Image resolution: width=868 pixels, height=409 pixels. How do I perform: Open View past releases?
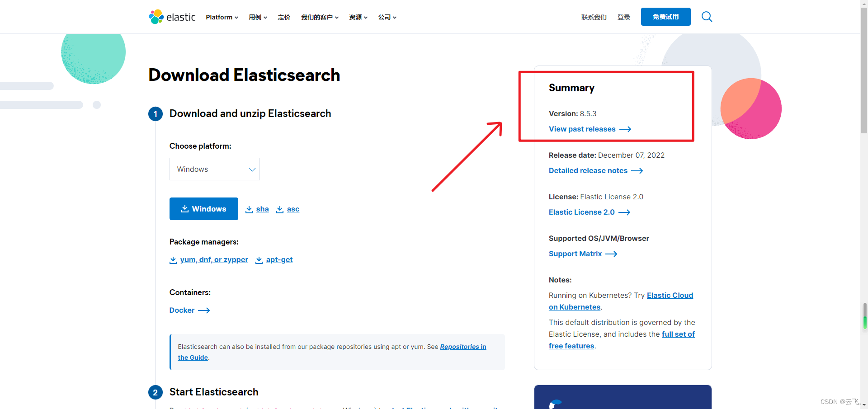582,129
